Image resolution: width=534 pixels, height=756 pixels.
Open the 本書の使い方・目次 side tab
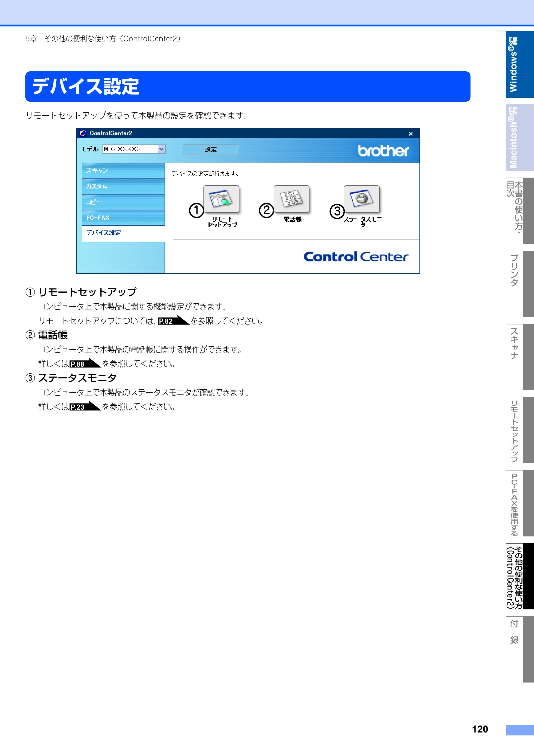click(x=520, y=211)
